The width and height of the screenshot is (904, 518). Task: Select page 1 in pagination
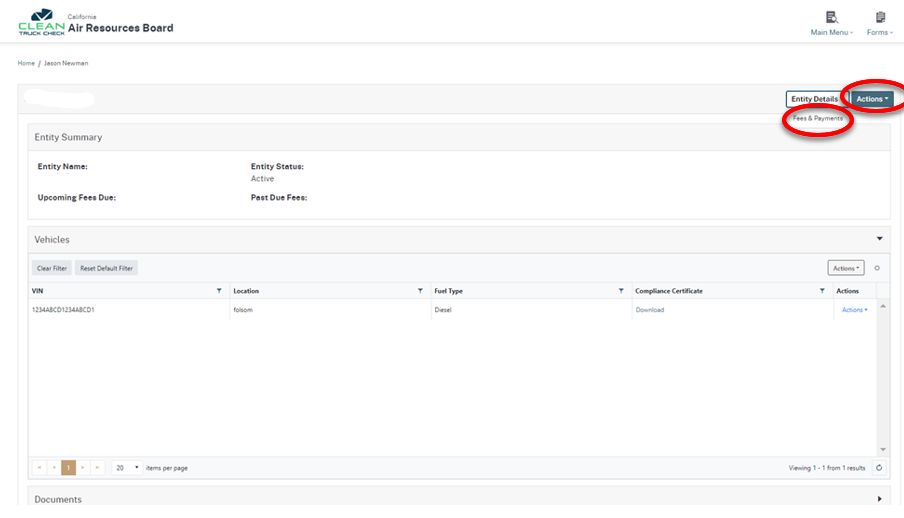coord(68,468)
